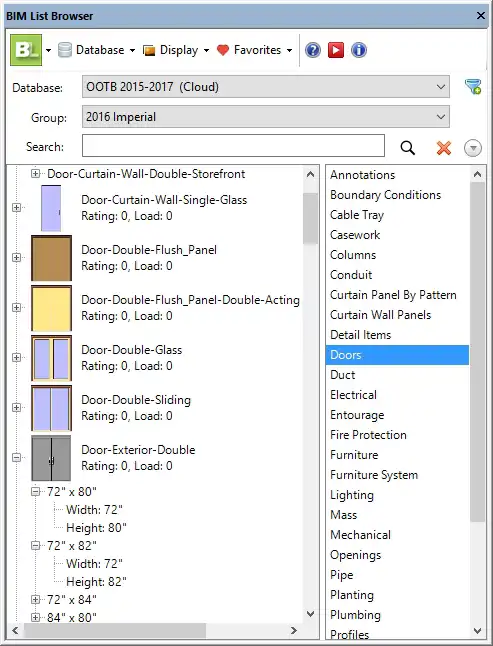The width and height of the screenshot is (493, 646).
Task: Click the magnifier search icon
Action: click(408, 147)
